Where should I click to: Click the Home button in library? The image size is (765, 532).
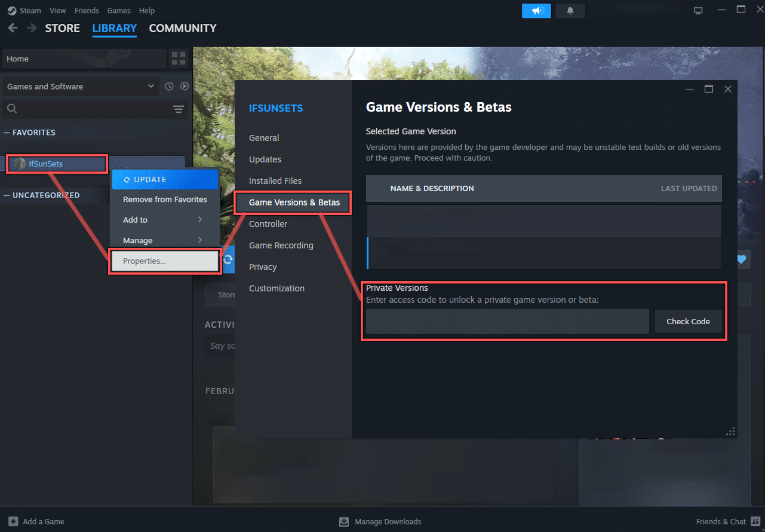click(x=84, y=59)
